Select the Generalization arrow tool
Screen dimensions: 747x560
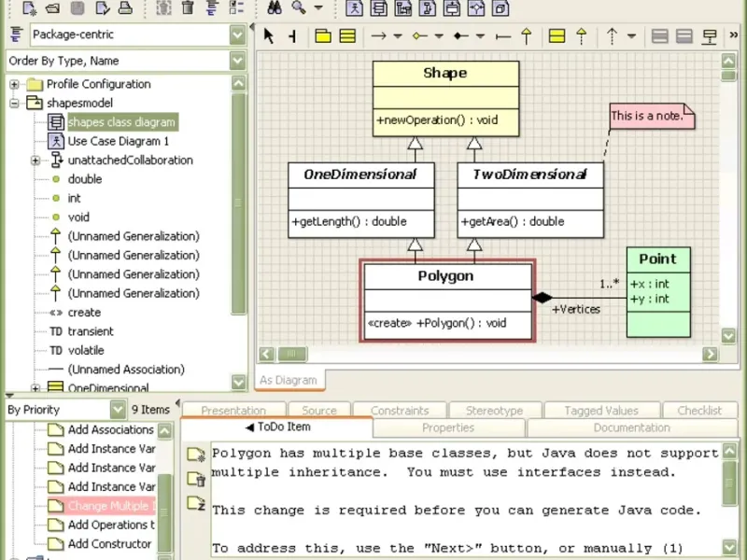[x=526, y=36]
